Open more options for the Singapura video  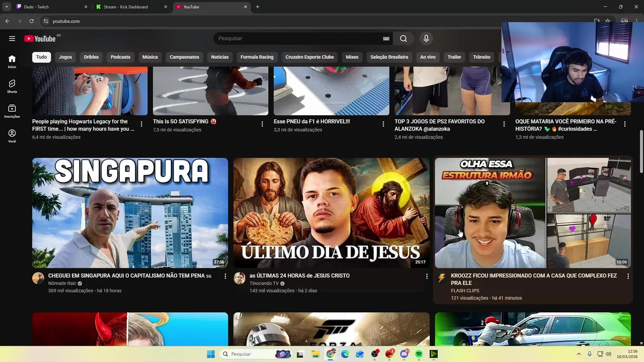tap(225, 276)
